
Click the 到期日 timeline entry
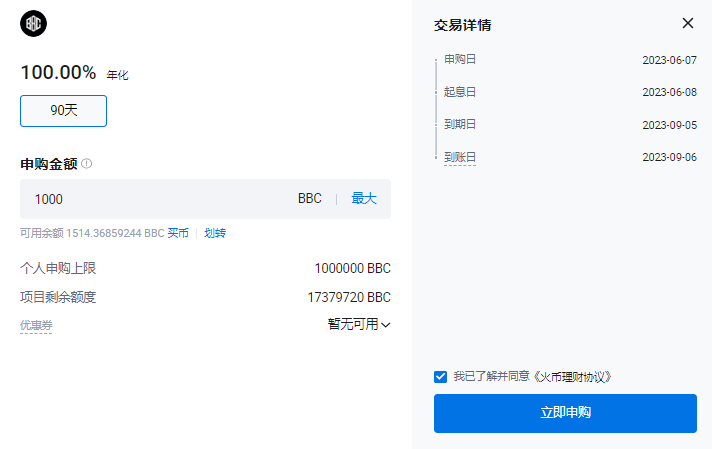[x=460, y=124]
